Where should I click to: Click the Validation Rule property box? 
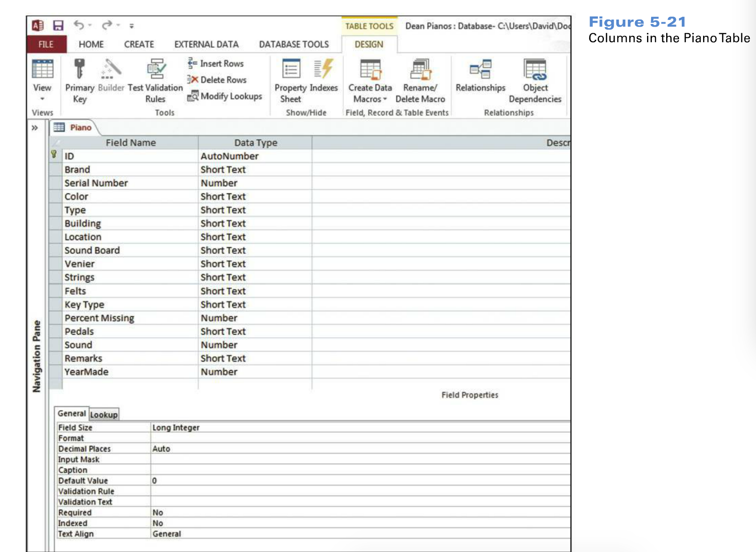tap(360, 492)
